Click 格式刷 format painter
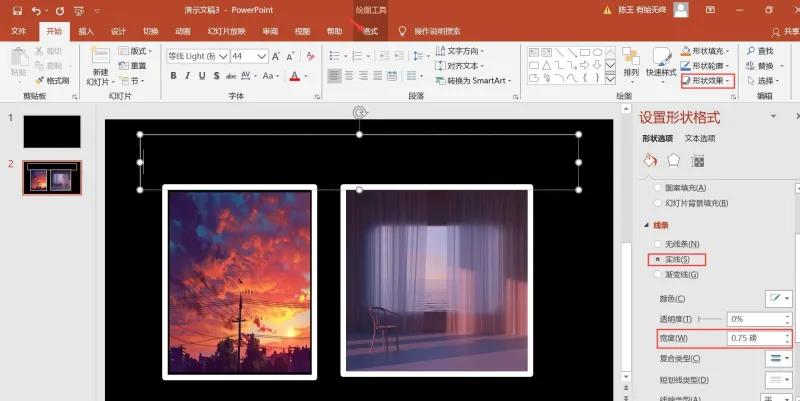Image resolution: width=800 pixels, height=401 pixels. 52,81
